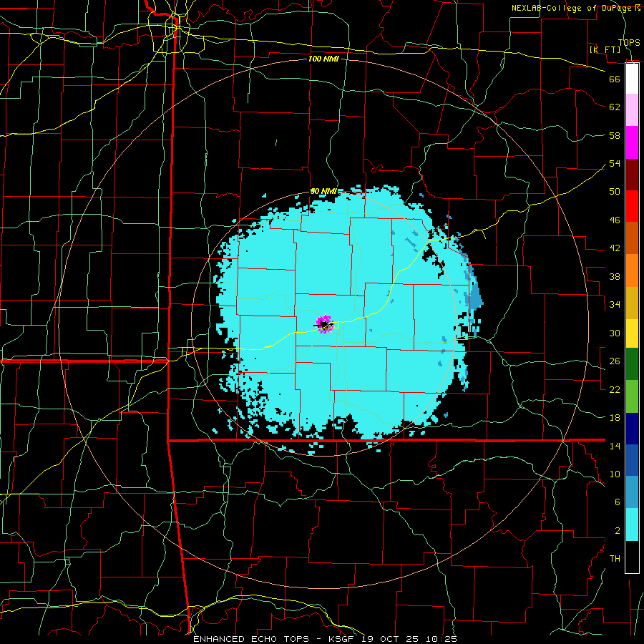
Task: Click the 2 legend value
Action: [618, 530]
